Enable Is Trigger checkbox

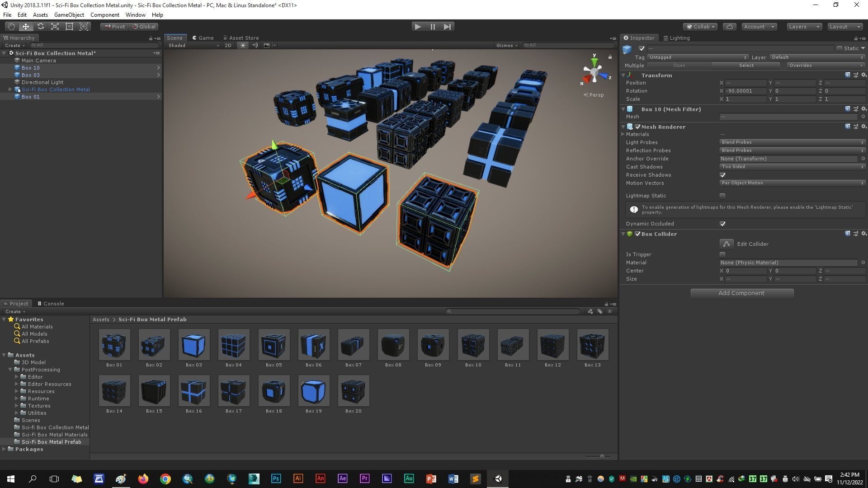[x=722, y=254]
